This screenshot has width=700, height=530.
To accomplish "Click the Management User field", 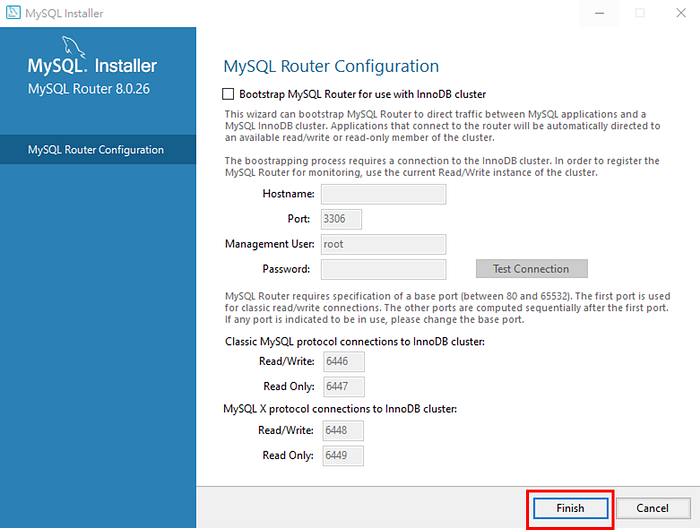I will pyautogui.click(x=383, y=244).
